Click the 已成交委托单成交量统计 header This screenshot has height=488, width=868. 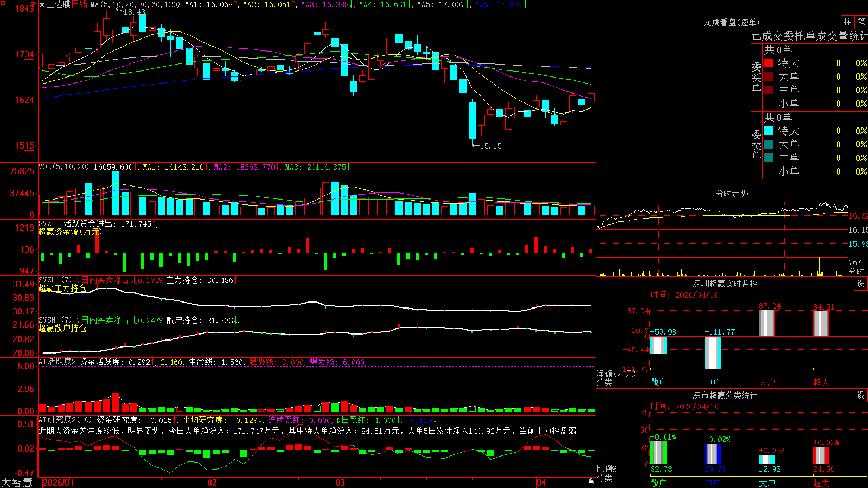point(810,36)
